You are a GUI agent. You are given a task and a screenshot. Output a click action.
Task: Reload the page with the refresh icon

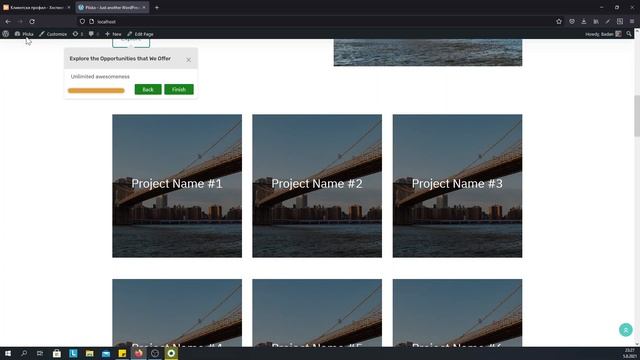[x=32, y=21]
